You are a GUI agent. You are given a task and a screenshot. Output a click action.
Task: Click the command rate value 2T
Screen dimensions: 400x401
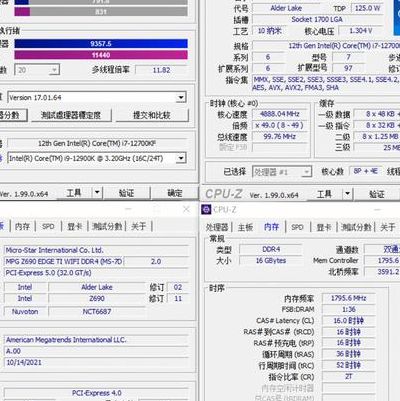point(349,377)
